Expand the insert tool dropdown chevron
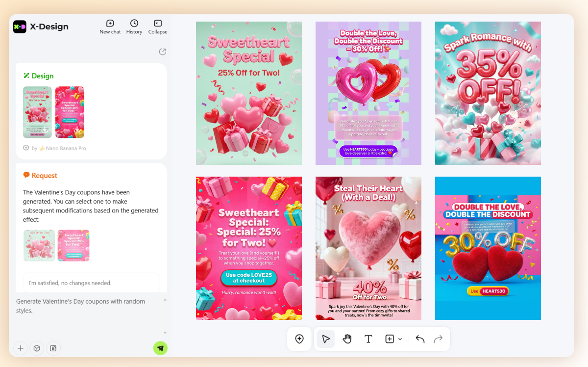 [x=400, y=339]
